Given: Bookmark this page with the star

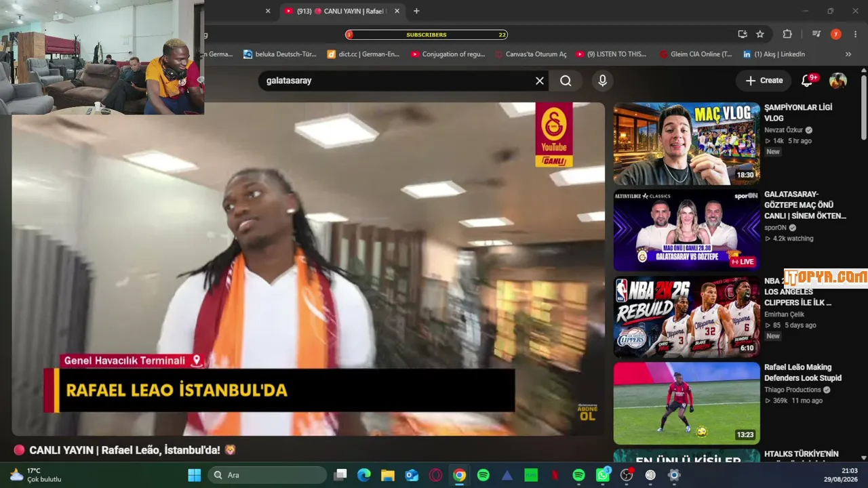Looking at the screenshot, I should coord(760,35).
